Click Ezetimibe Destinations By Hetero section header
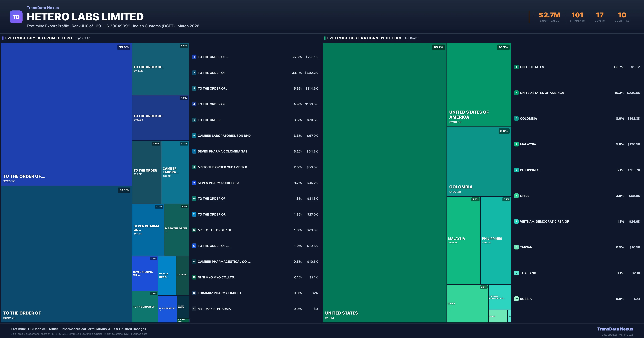 click(x=364, y=38)
